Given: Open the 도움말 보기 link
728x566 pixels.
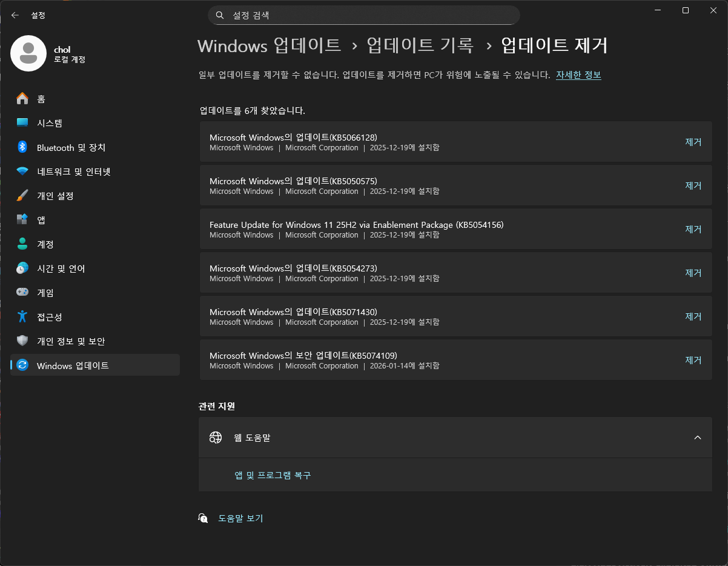Looking at the screenshot, I should [x=240, y=519].
